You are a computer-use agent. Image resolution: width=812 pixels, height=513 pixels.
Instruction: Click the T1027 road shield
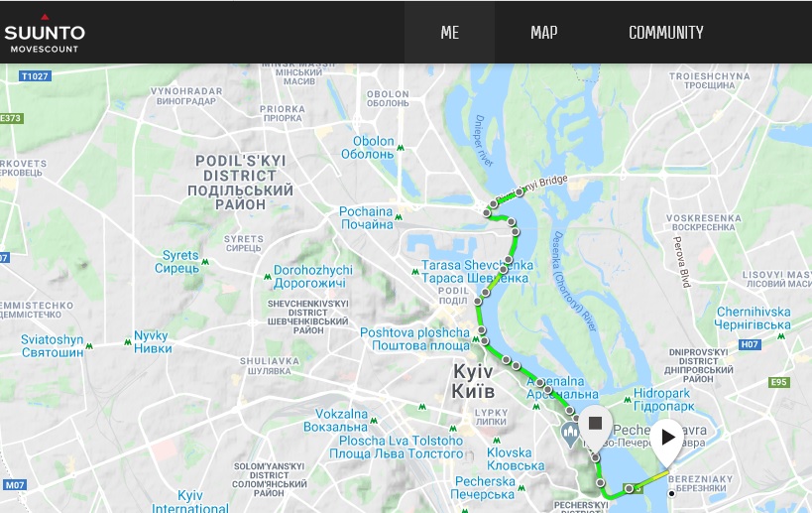35,76
